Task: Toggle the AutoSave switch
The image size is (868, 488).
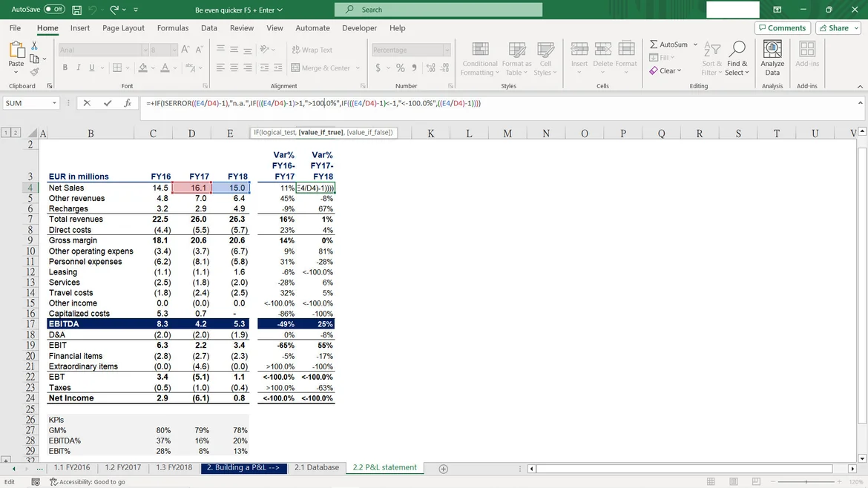Action: click(x=53, y=10)
